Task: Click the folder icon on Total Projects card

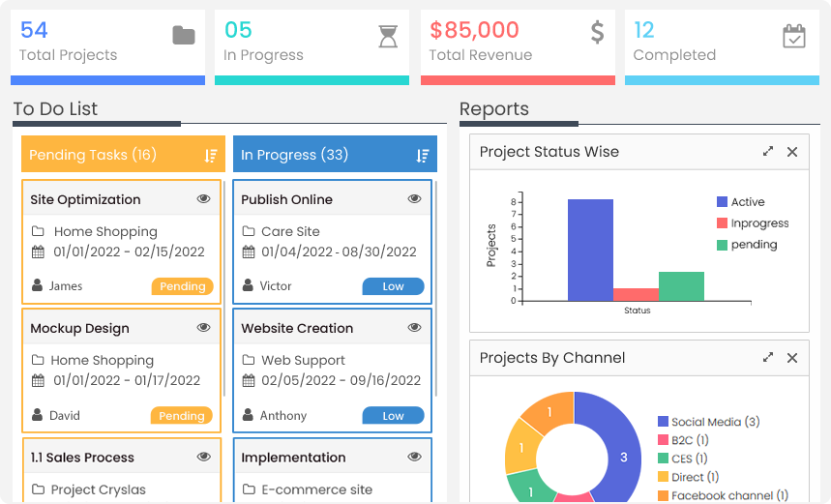Action: (183, 36)
